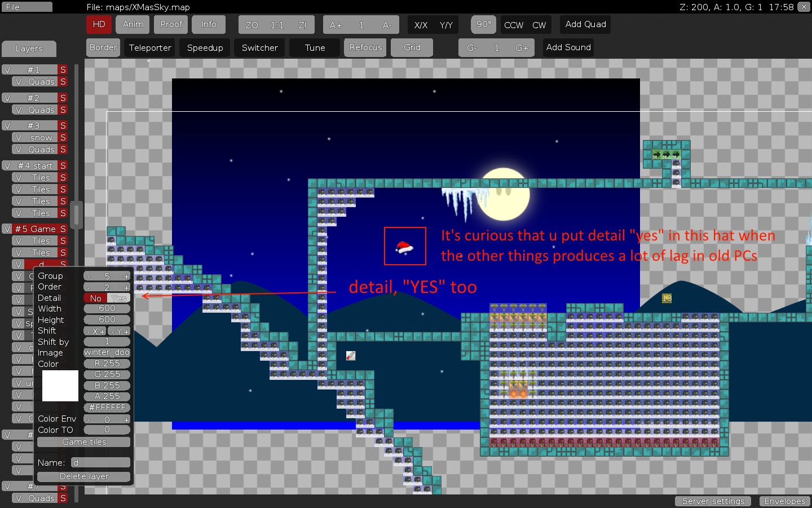812x508 pixels.
Task: Set the layer Detail option to Yes
Action: point(118,297)
